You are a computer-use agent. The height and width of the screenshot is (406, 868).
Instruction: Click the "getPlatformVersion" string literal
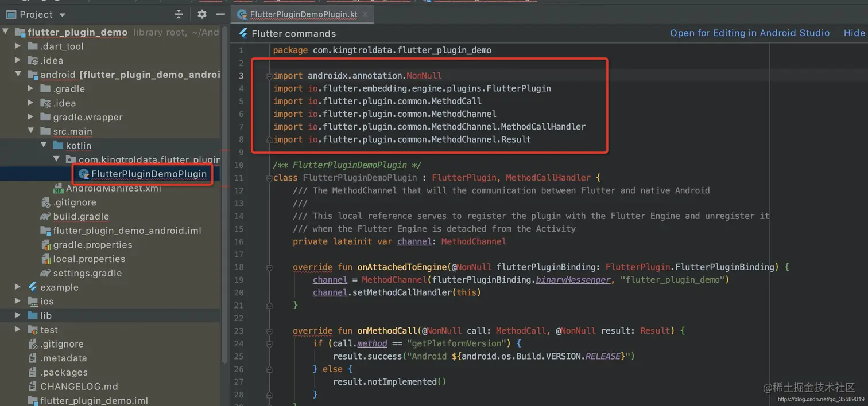click(x=456, y=343)
